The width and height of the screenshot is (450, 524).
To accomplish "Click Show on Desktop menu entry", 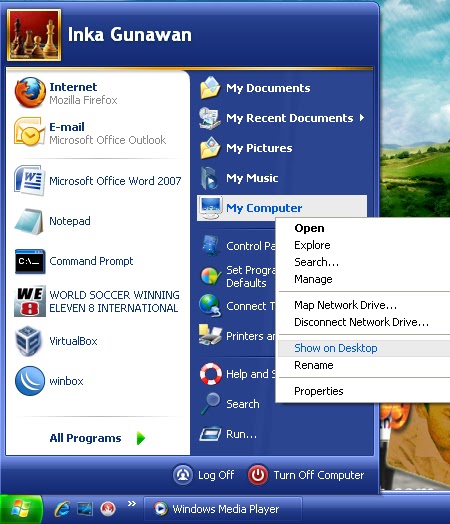I will tap(364, 348).
